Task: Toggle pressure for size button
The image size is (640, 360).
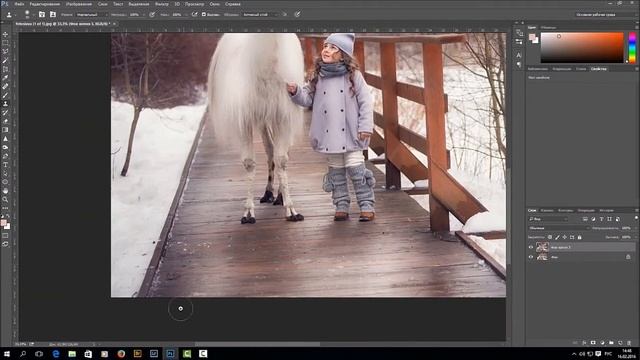Action: [298, 14]
